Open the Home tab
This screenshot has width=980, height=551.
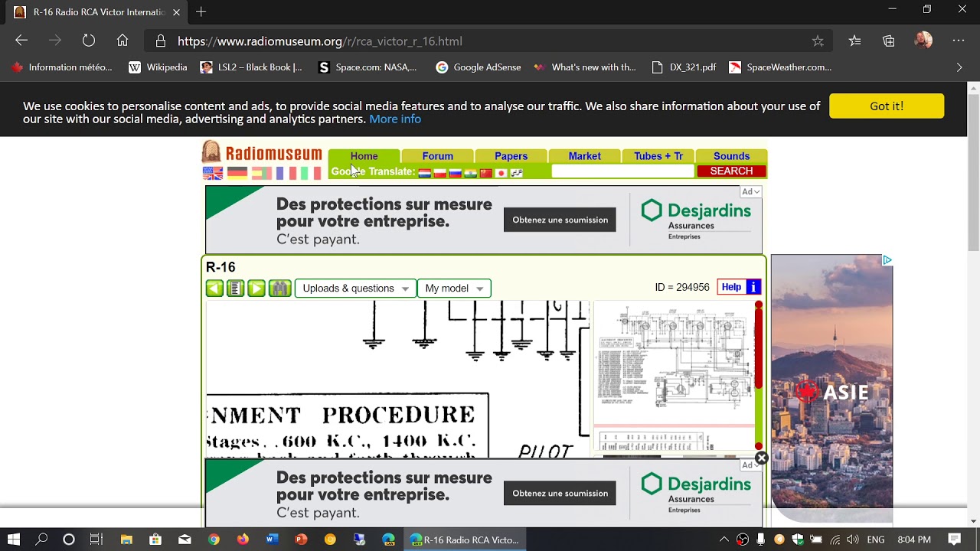pyautogui.click(x=364, y=156)
